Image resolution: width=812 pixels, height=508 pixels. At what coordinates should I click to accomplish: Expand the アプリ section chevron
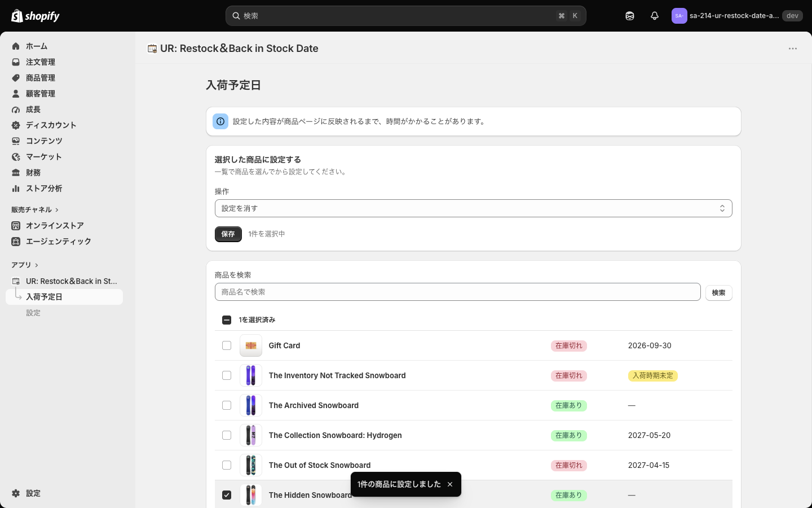click(37, 265)
